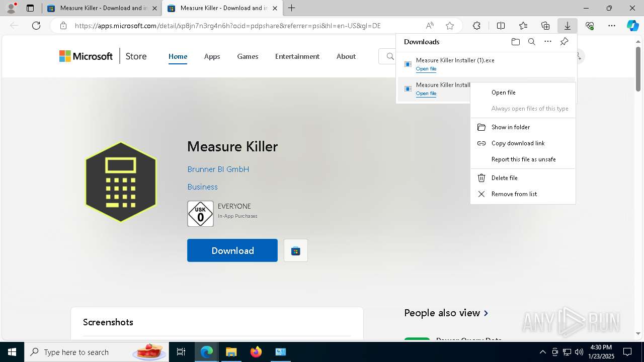Toggle split screen view
The width and height of the screenshot is (644, 362).
pyautogui.click(x=501, y=26)
